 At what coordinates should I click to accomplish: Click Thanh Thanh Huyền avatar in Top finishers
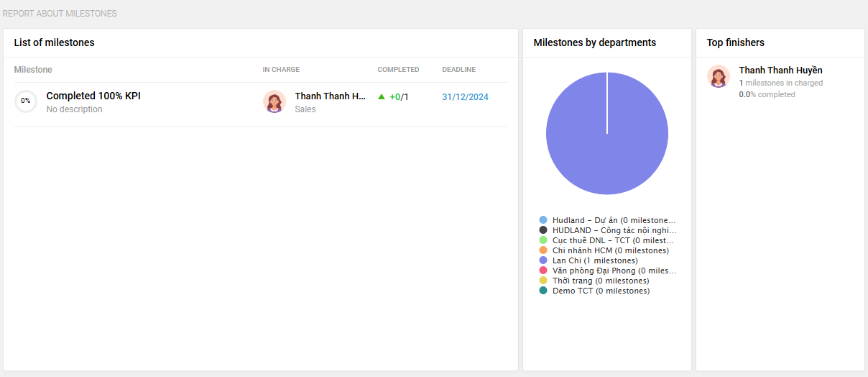(x=719, y=76)
